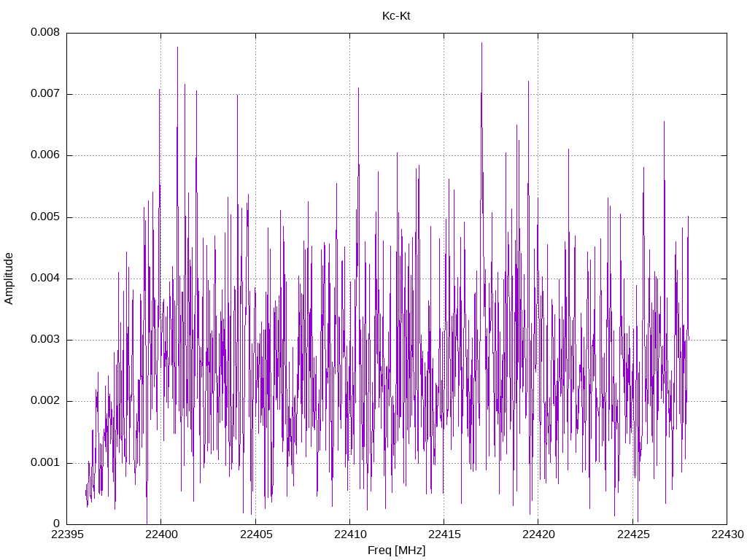Click the 22395 x-axis tick label
The height and width of the screenshot is (560, 747).
67,534
